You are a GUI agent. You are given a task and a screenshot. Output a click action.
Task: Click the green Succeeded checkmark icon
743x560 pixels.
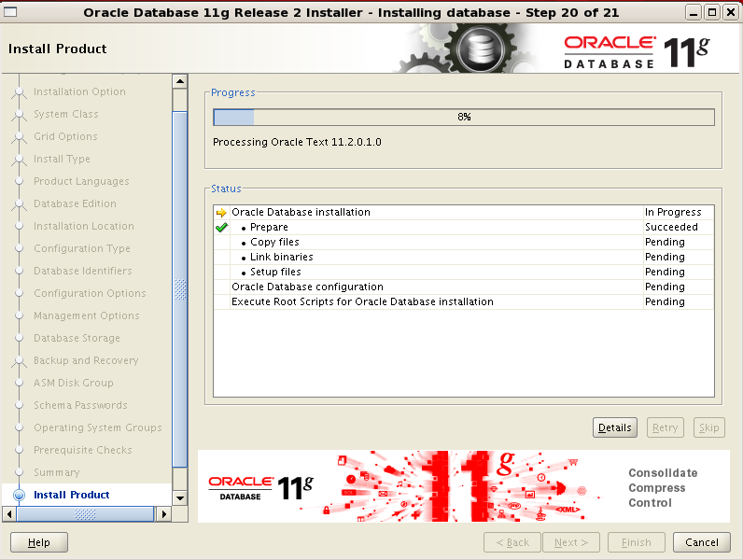click(x=221, y=227)
